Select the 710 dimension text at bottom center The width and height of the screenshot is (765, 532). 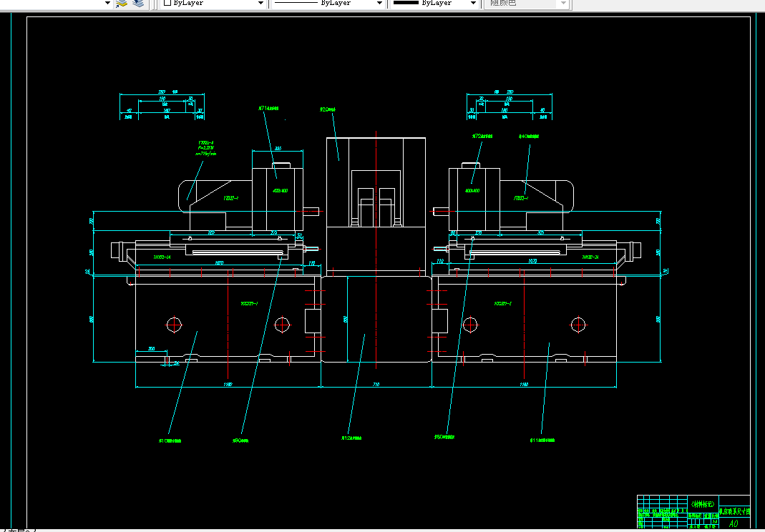pos(376,385)
